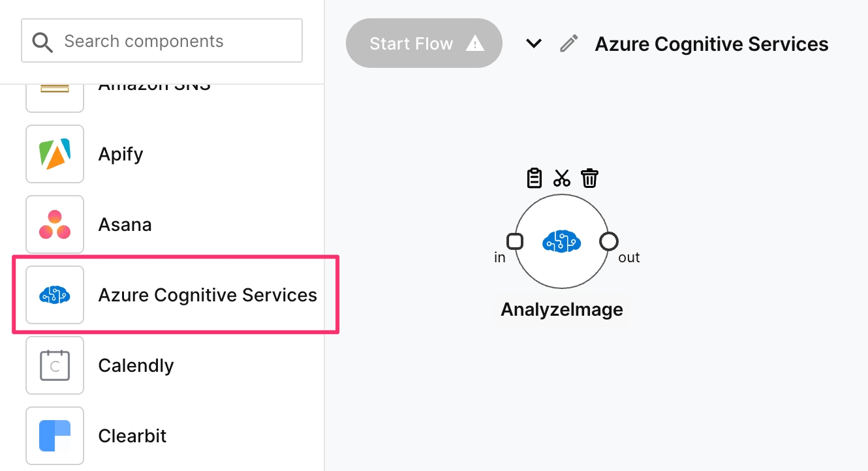Screen dimensions: 868x471
Task: Expand the chevron dropdown next to Start Flow
Action: click(x=534, y=44)
